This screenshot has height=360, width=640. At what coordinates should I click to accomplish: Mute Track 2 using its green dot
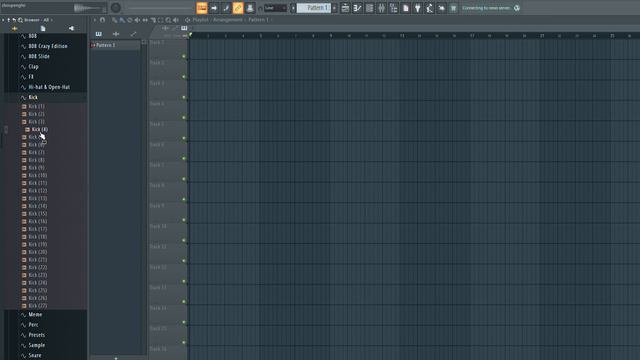click(184, 77)
